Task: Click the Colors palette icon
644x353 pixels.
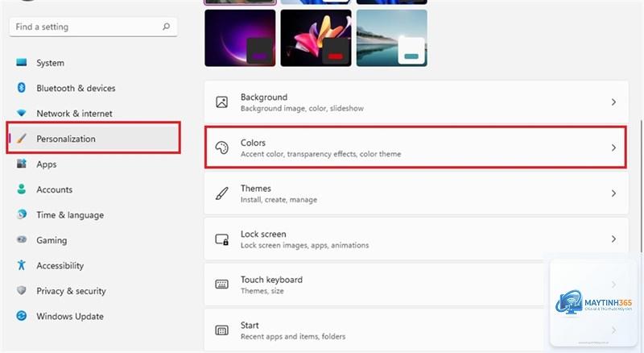Action: coord(222,147)
